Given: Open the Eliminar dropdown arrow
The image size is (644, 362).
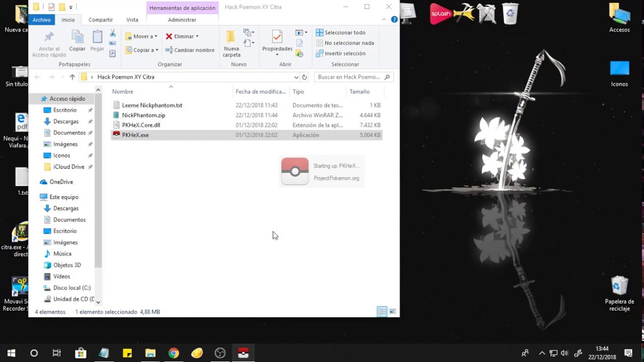Looking at the screenshot, I should [x=197, y=36].
